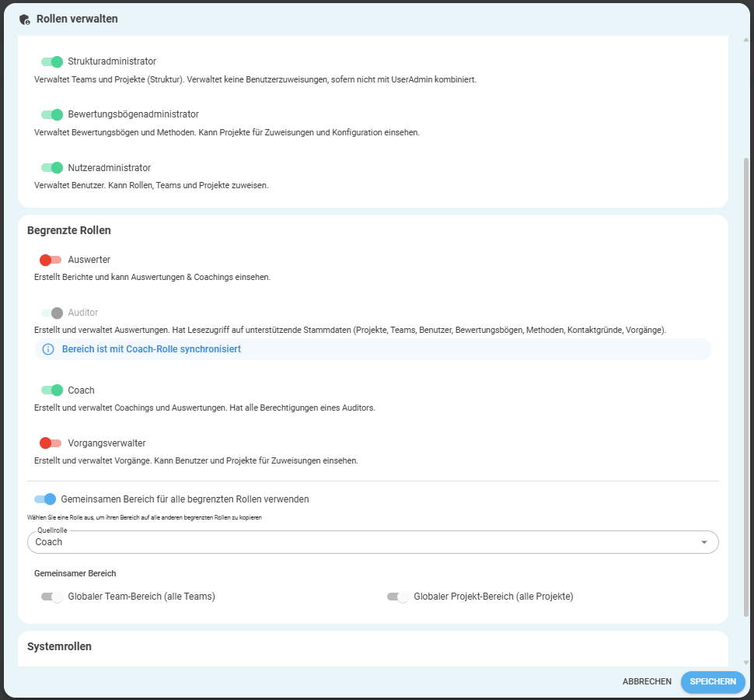Click the Coach role label next to its switch
Screen dimensions: 754x700
tap(81, 390)
